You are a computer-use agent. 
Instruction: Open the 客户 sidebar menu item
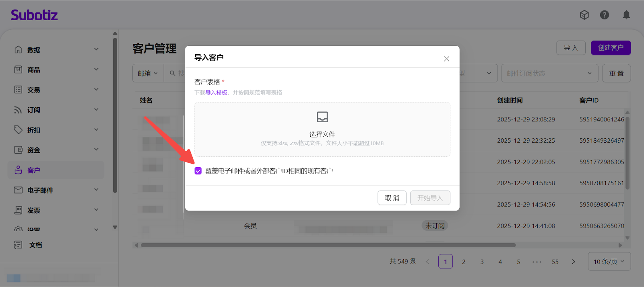click(34, 170)
